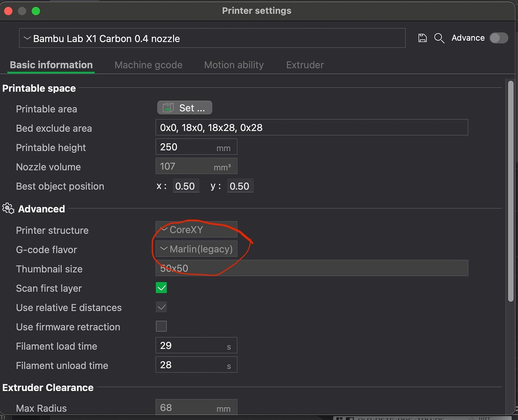Viewport: 518px width, 420px height.
Task: Click the Printer structure label
Action: point(52,231)
